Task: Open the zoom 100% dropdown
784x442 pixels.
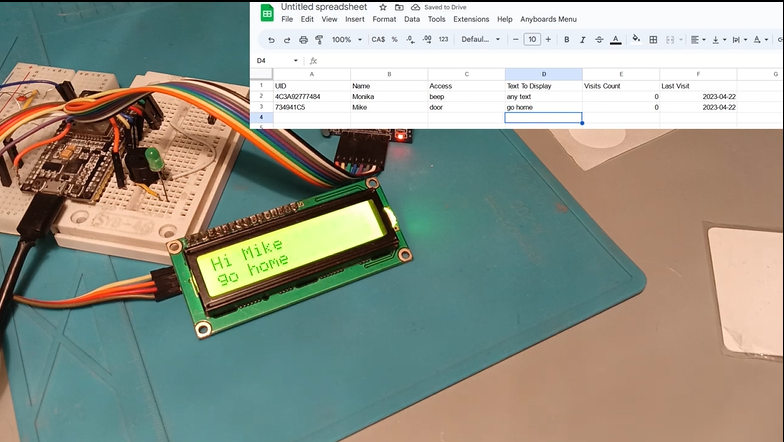Action: [x=346, y=40]
